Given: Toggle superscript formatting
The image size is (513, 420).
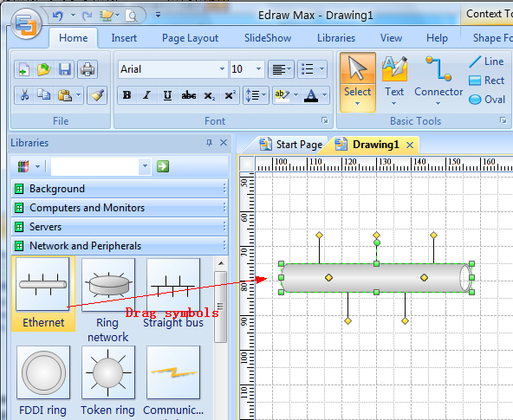Looking at the screenshot, I should (x=230, y=95).
